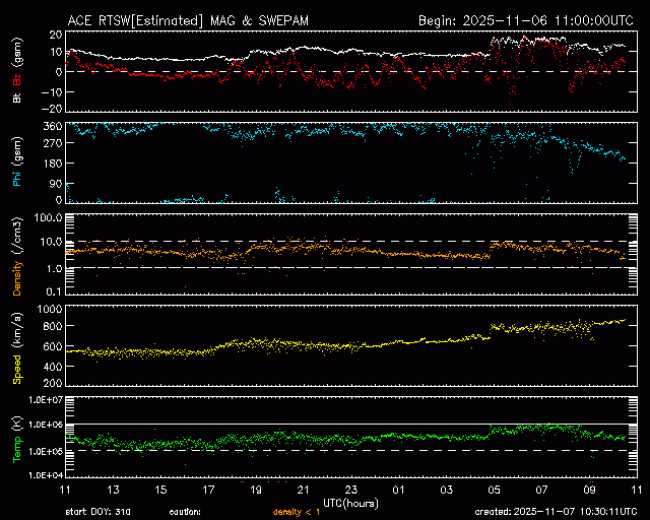Click the '360' Phi tick label
Screen dimensions: 650x520
coord(53,126)
